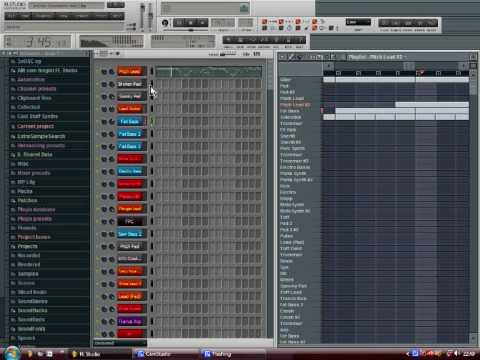The image size is (480, 360).
Task: Click the volume knob of Saw Bass 2 channel
Action: click(x=111, y=234)
